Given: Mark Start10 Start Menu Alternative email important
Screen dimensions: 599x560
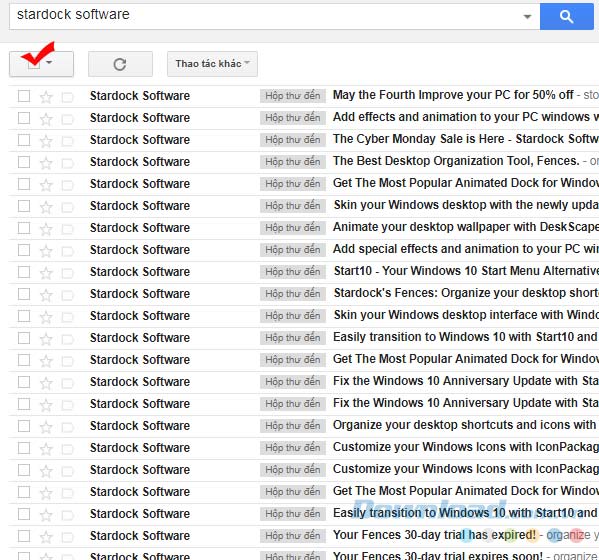Looking at the screenshot, I should 67,273.
